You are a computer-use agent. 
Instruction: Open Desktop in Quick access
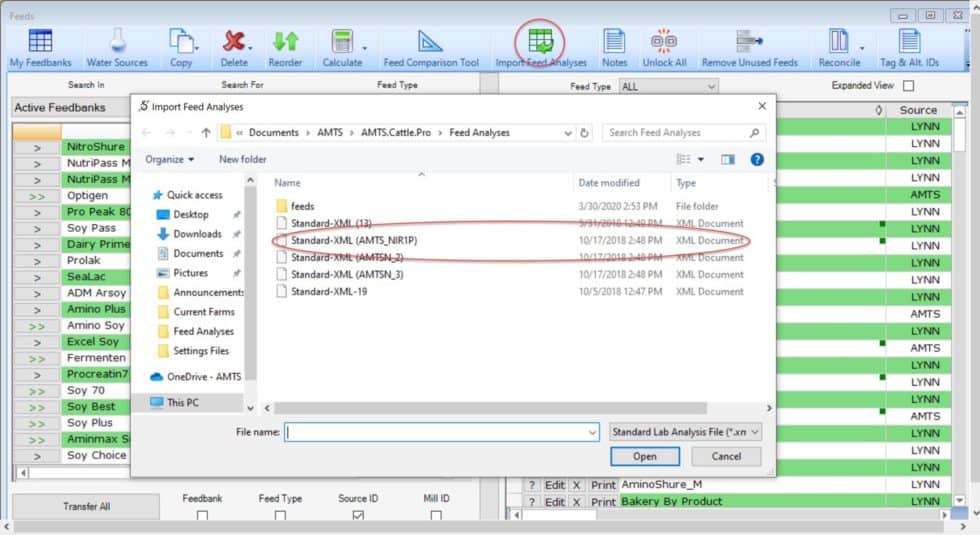tap(182, 214)
